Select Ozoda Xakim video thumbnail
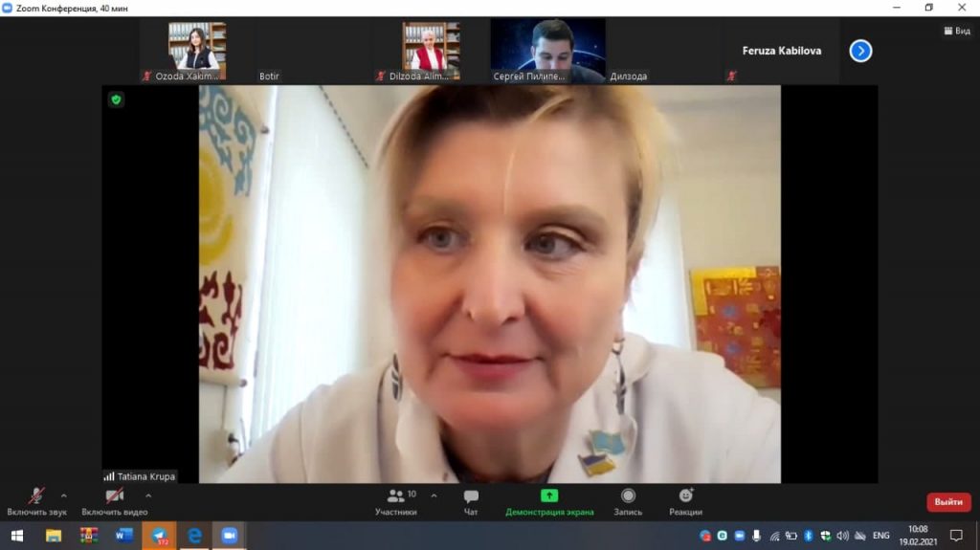The width and height of the screenshot is (980, 550). pos(197,51)
